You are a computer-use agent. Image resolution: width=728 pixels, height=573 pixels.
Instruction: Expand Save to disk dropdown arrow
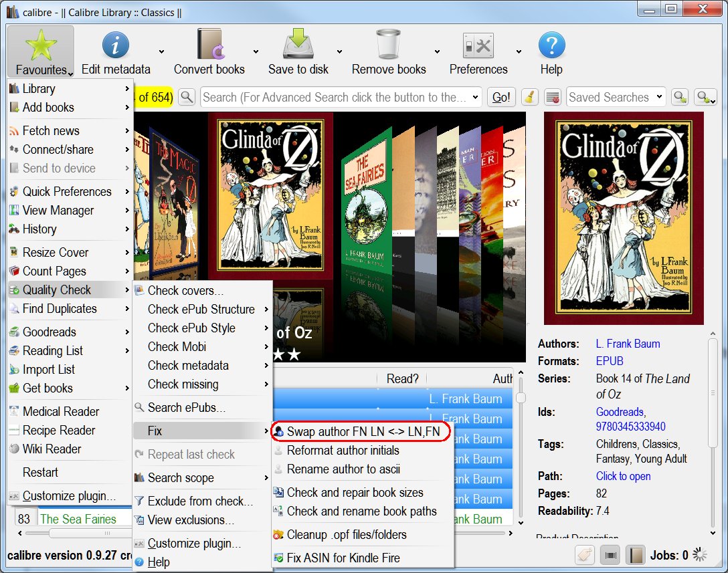pos(339,51)
